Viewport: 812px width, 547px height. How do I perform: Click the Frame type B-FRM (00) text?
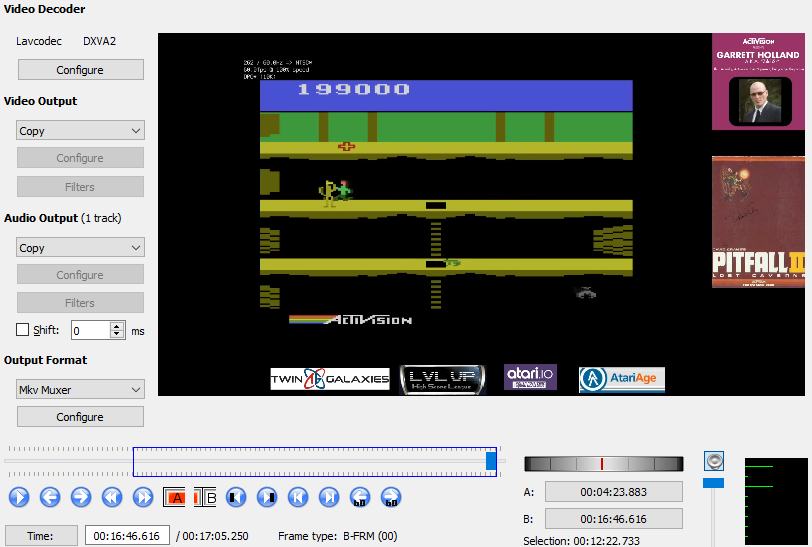(338, 536)
